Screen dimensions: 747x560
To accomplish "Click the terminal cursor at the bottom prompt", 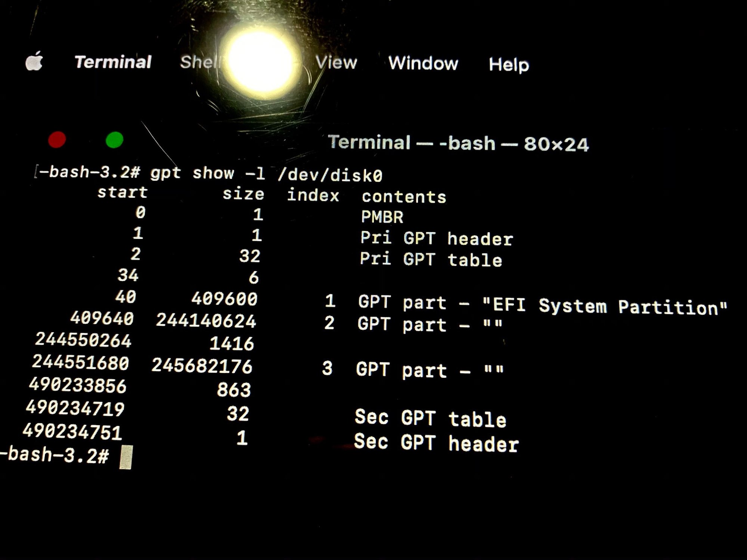I will [x=126, y=457].
